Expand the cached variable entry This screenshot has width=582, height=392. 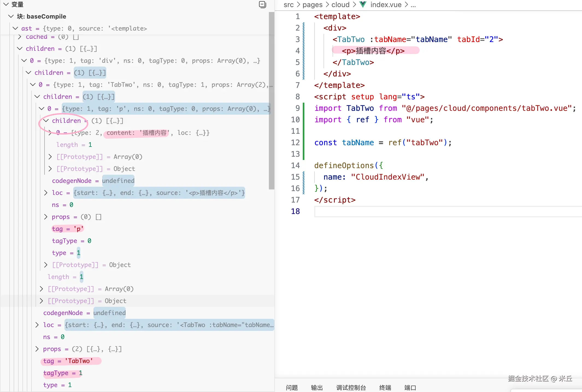tap(20, 37)
